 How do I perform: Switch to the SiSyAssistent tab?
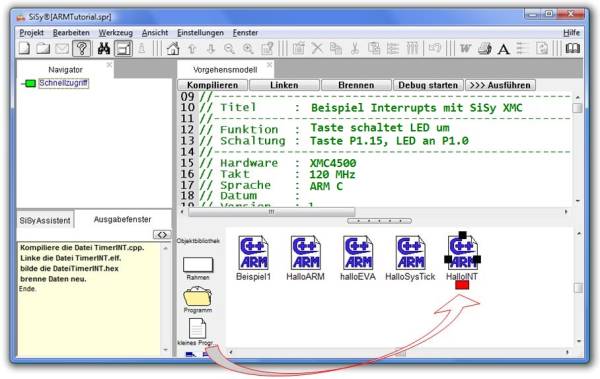pos(45,221)
